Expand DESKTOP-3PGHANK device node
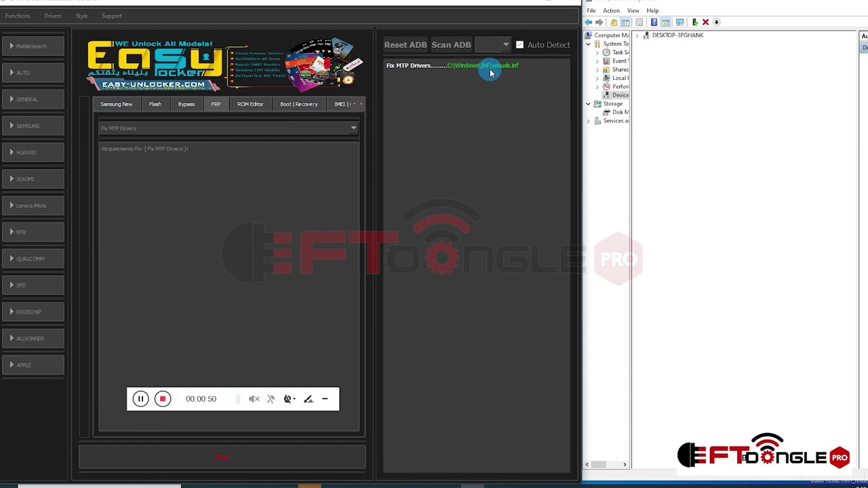 tap(638, 35)
